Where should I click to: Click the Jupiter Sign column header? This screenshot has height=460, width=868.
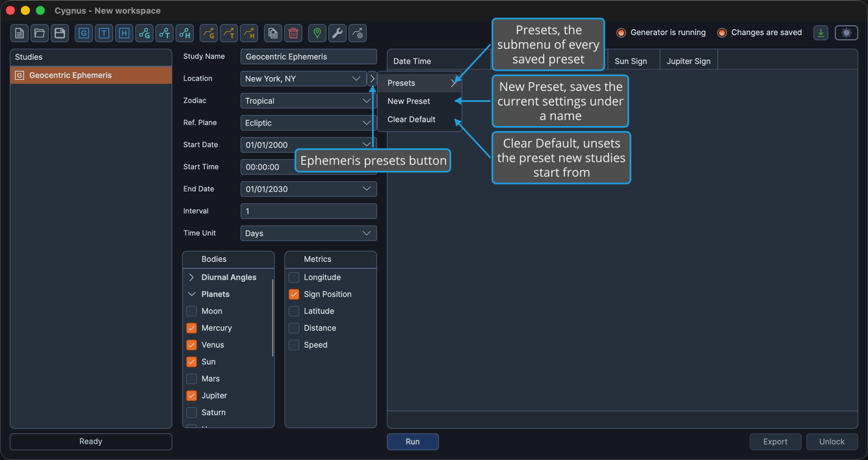[x=689, y=61]
